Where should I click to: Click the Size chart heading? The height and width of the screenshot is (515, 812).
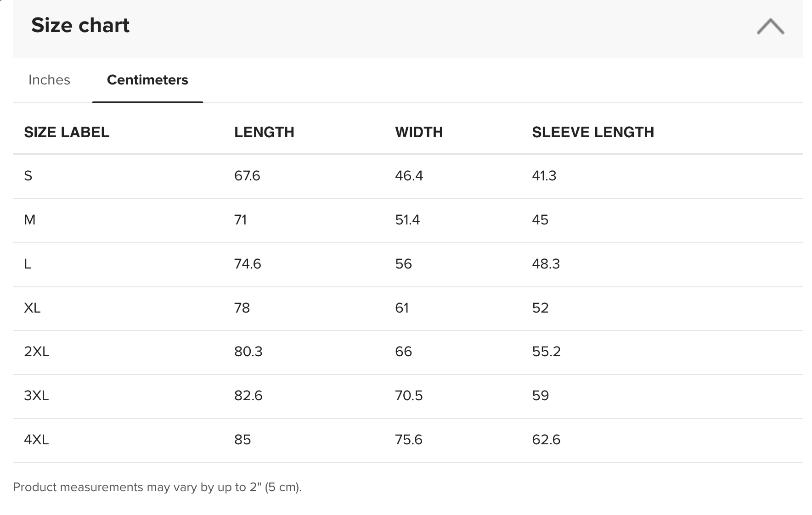coord(80,25)
